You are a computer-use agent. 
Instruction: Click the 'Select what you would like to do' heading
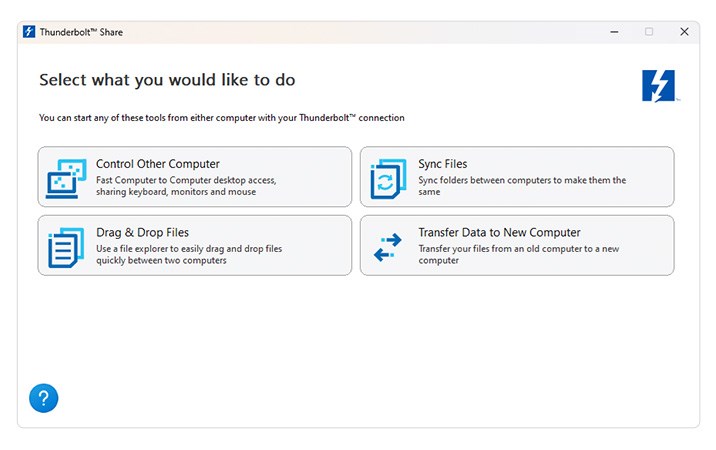pyautogui.click(x=167, y=80)
